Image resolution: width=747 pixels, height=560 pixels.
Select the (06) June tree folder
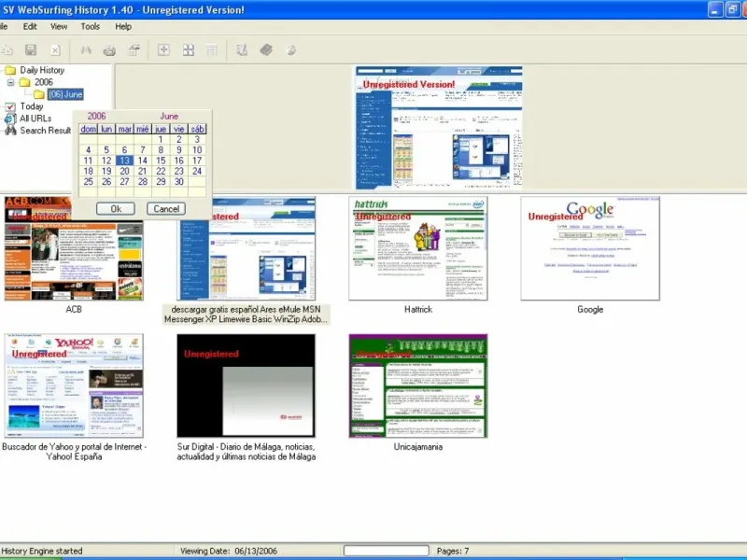pos(65,94)
